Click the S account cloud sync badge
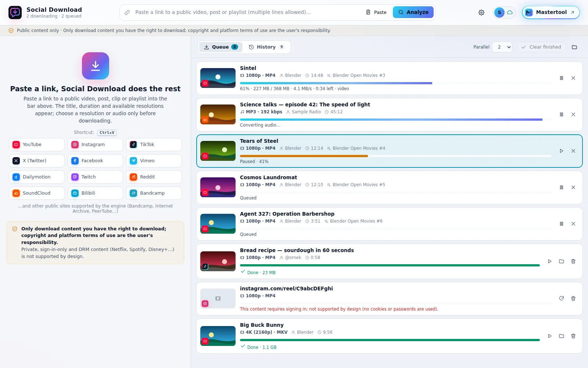Screen dimensions: 588x368 coord(504,13)
